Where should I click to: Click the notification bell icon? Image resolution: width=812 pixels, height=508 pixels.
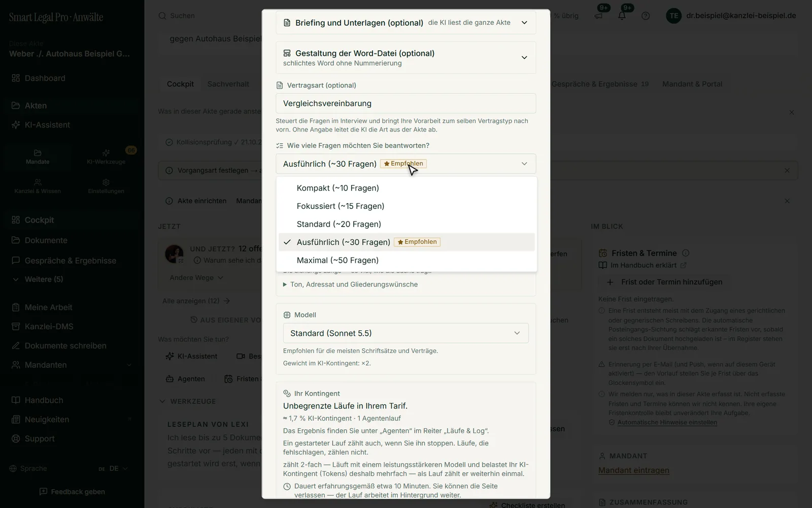coord(622,16)
